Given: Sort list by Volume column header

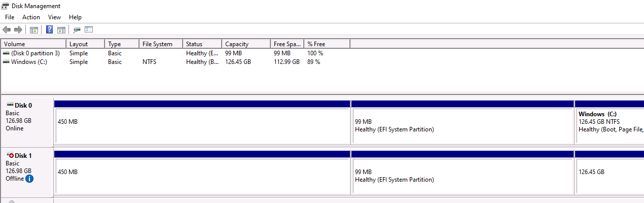Looking at the screenshot, I should pos(33,44).
